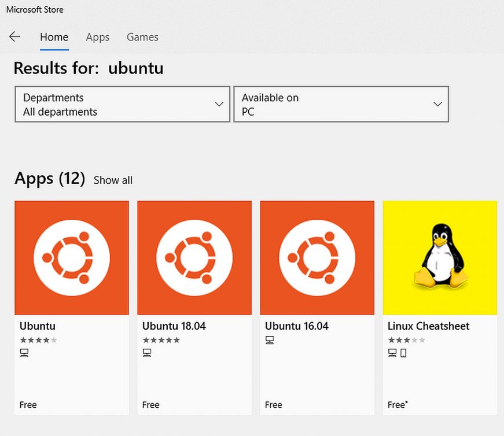This screenshot has height=436, width=504.
Task: Open the Linux Cheatsheet penguin tile
Action: coord(440,258)
